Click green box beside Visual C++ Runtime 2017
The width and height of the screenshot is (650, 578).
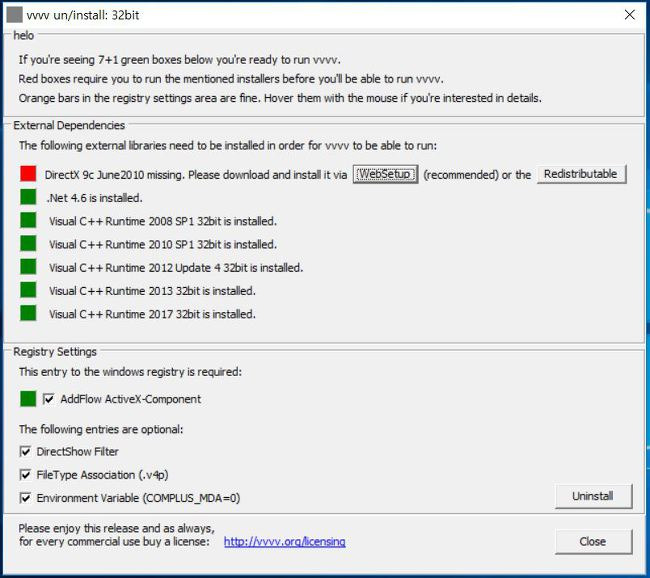click(x=28, y=313)
